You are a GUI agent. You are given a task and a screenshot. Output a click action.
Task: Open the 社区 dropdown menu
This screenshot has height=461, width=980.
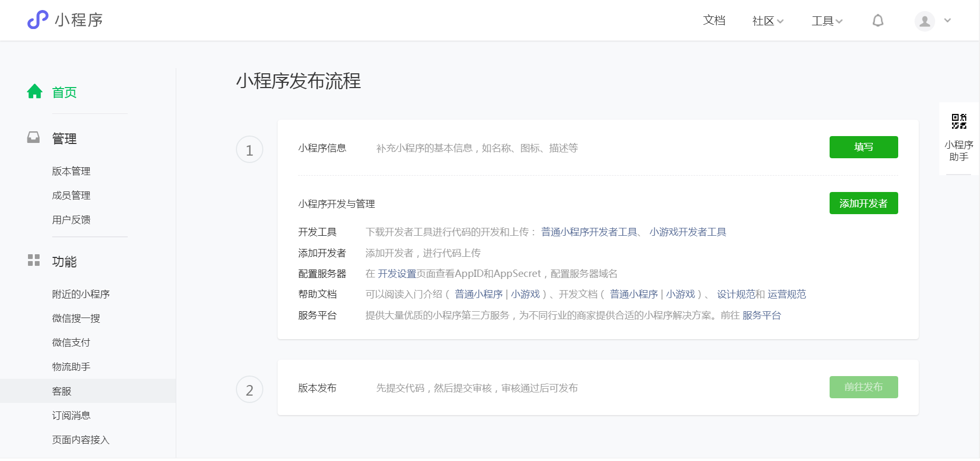768,21
